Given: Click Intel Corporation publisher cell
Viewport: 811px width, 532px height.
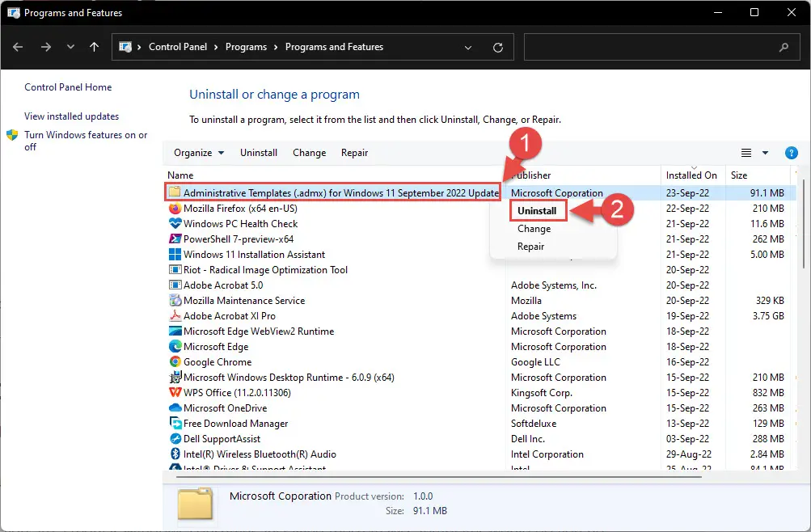Looking at the screenshot, I should click(x=547, y=454).
